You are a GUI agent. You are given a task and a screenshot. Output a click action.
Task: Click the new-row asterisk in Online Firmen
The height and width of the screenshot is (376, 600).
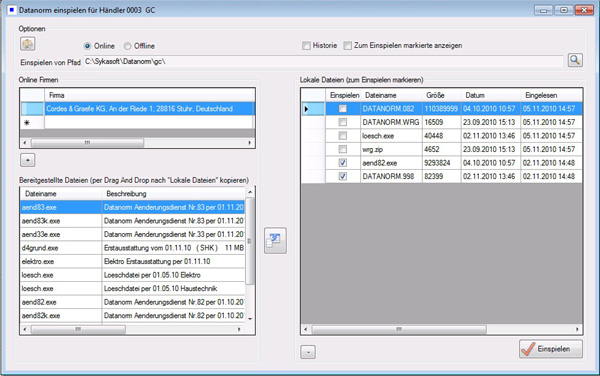(x=27, y=123)
